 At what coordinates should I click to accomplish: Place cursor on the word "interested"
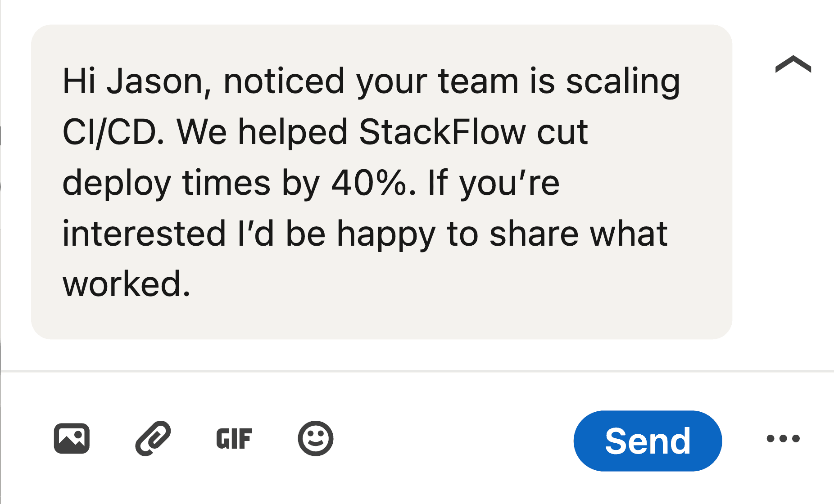click(x=144, y=234)
